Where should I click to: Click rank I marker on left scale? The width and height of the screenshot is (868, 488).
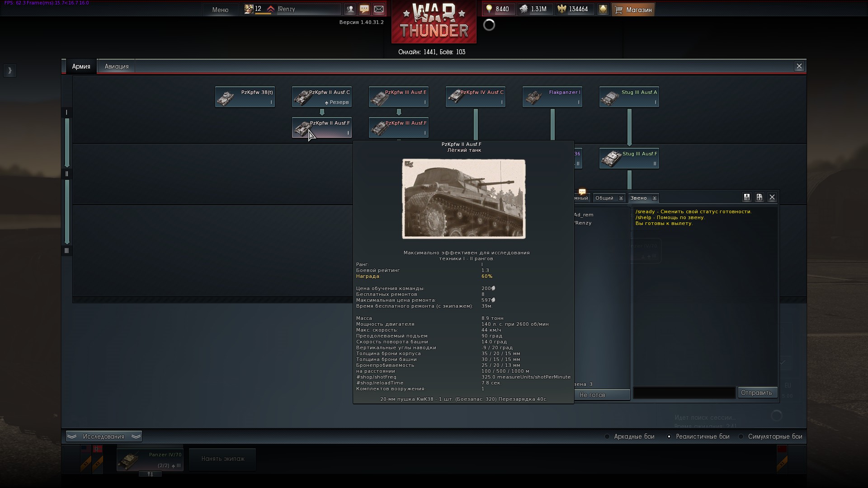(66, 113)
